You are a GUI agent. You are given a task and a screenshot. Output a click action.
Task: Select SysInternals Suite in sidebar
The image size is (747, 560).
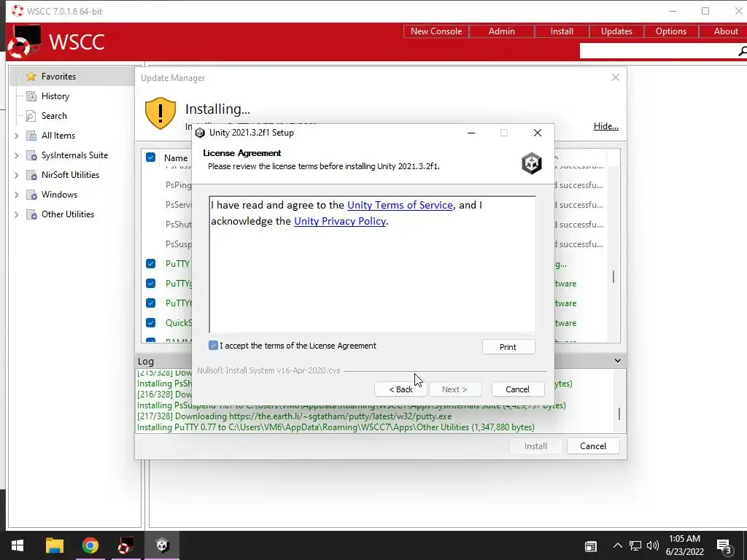(x=74, y=155)
